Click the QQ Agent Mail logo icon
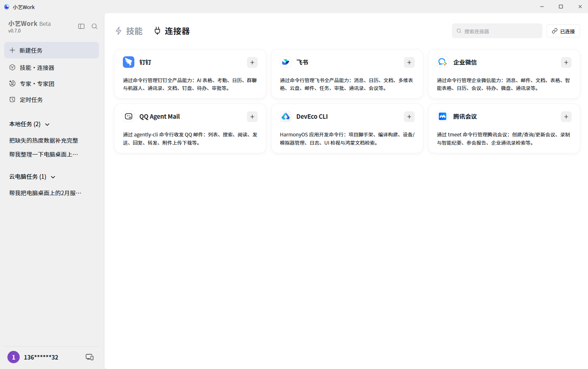The height and width of the screenshot is (369, 588). pyautogui.click(x=129, y=116)
